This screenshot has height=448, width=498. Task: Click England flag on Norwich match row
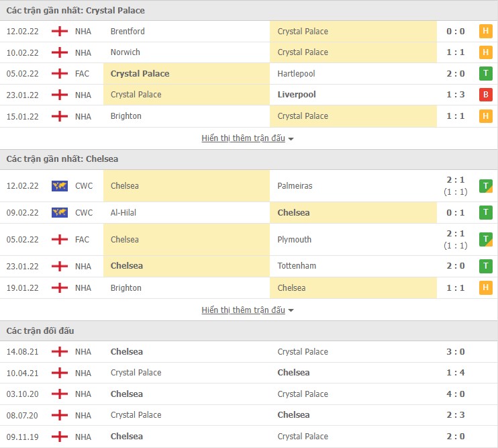(x=60, y=52)
